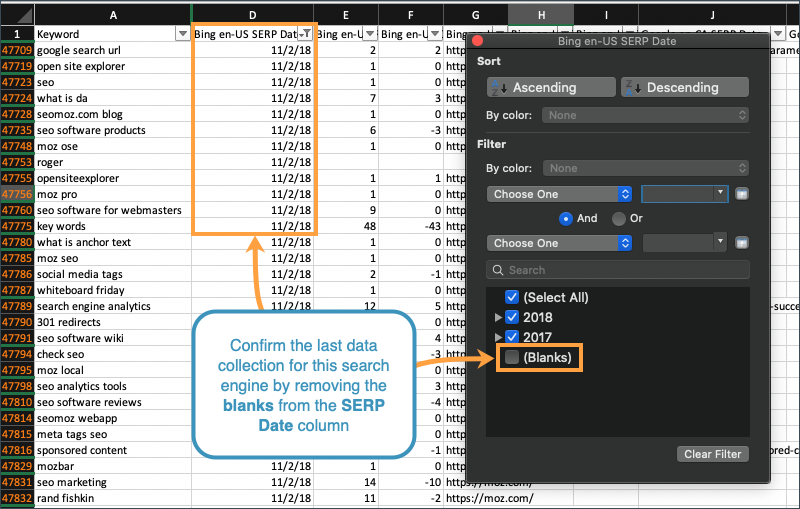Expand the 2017 date group
Image resolution: width=800 pixels, height=509 pixels.
[x=499, y=337]
